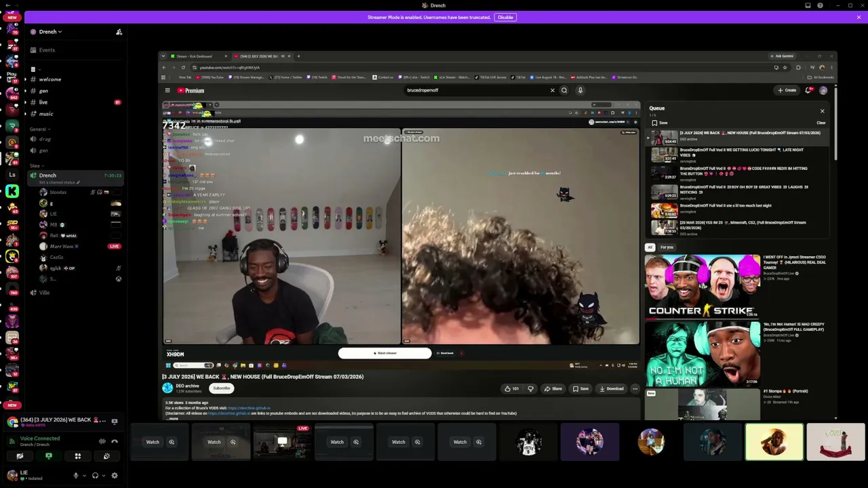Open the soundboard icon
Image resolution: width=868 pixels, height=488 pixels.
click(x=106, y=456)
